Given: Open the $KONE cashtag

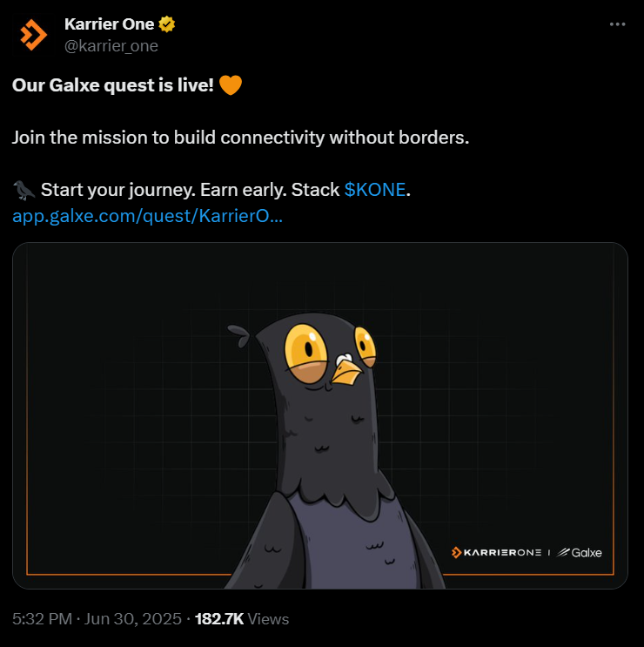Looking at the screenshot, I should (375, 190).
